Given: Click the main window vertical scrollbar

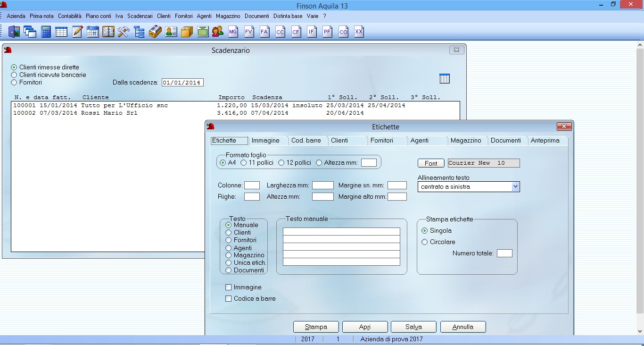Looking at the screenshot, I should [x=640, y=188].
